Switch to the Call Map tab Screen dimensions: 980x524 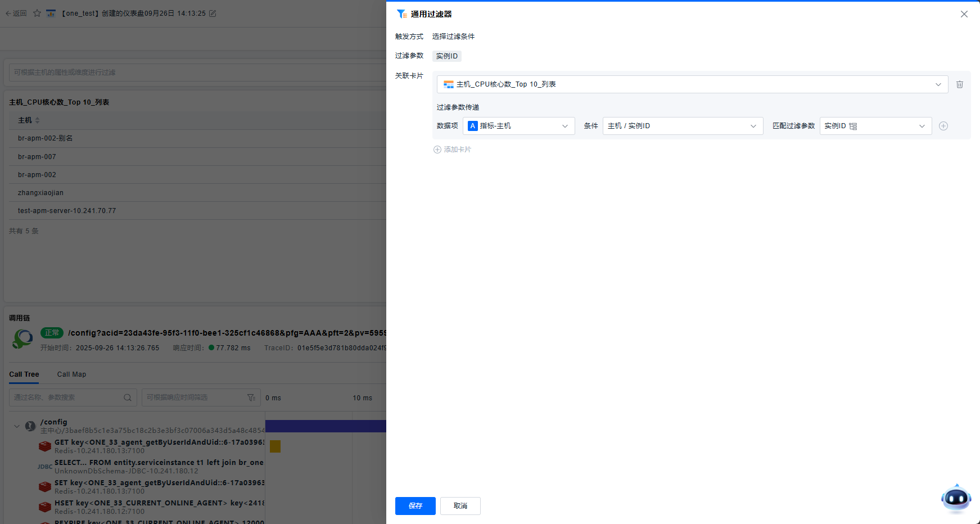[x=71, y=374]
